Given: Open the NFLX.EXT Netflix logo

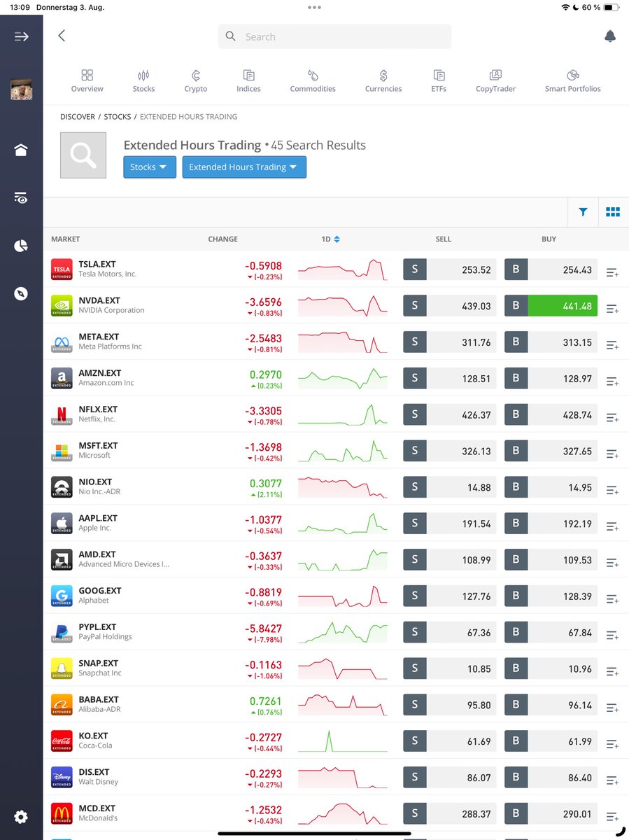Looking at the screenshot, I should [62, 414].
